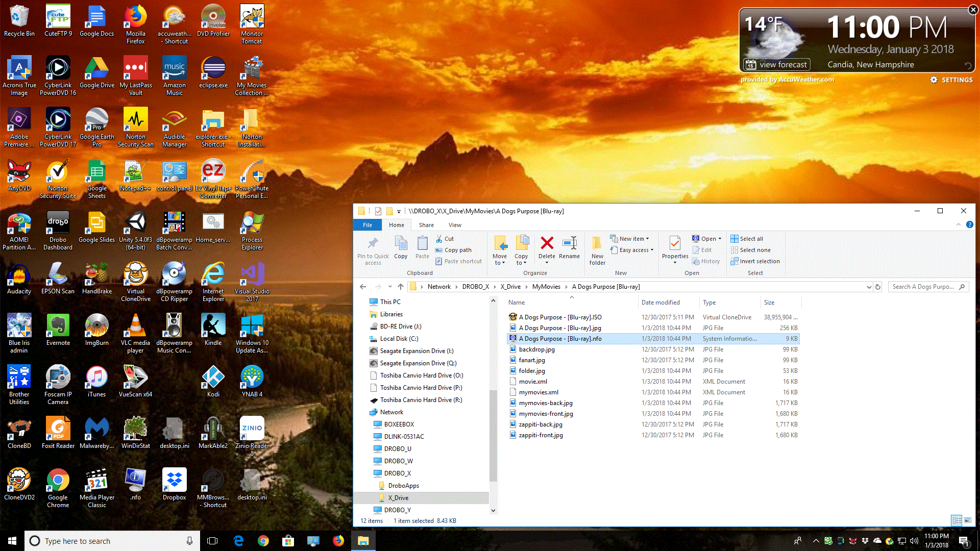
Task: Expand the Easy access dropdown
Action: coord(631,250)
